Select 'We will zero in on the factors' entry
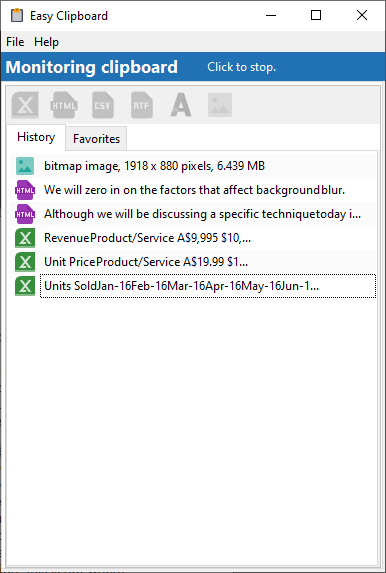The width and height of the screenshot is (386, 573). 193,190
